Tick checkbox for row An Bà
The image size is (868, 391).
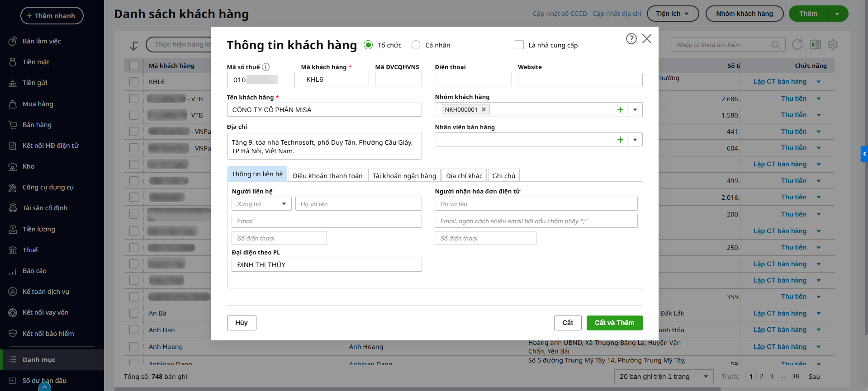point(134,313)
